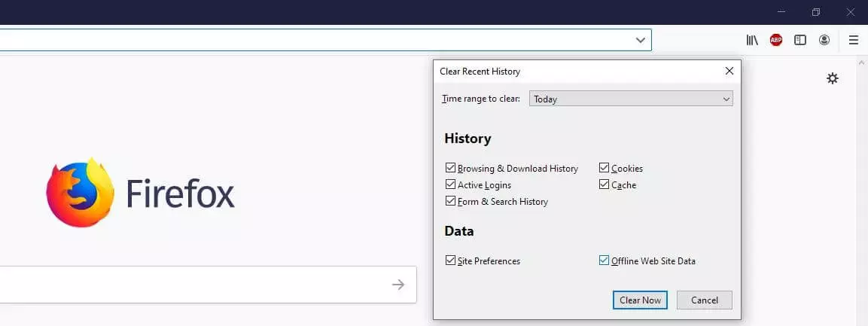This screenshot has height=326, width=868.
Task: Click the Clear Now button
Action: [x=640, y=300]
